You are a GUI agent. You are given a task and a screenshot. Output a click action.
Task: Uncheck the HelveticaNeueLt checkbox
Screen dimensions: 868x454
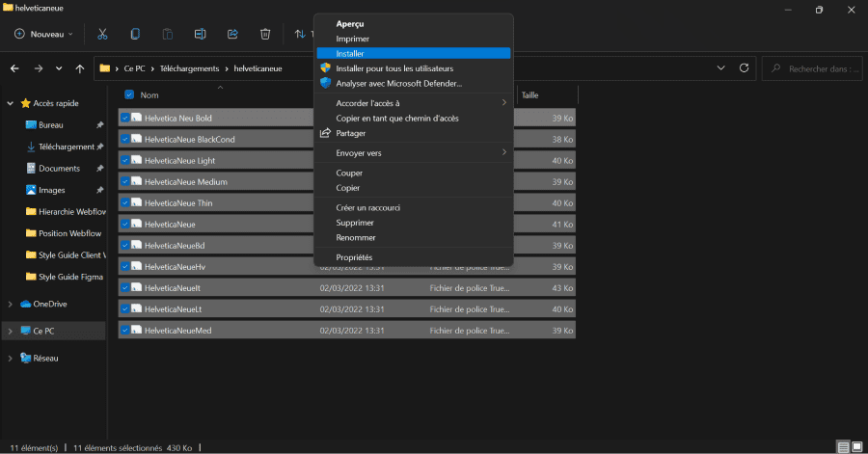(x=125, y=309)
